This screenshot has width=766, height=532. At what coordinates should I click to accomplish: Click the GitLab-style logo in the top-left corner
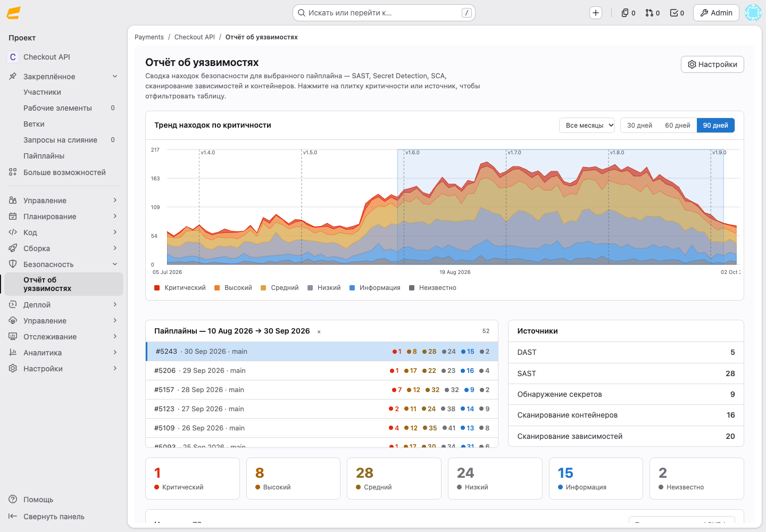pyautogui.click(x=14, y=13)
